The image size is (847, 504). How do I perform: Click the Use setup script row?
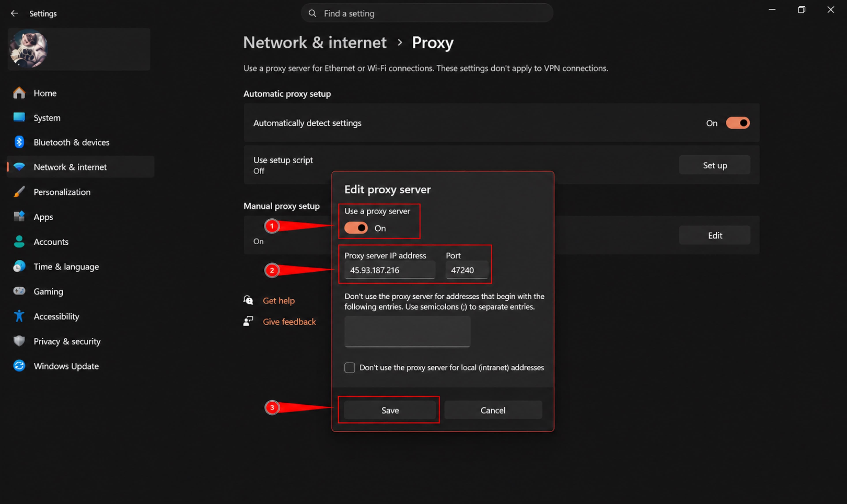click(x=501, y=165)
